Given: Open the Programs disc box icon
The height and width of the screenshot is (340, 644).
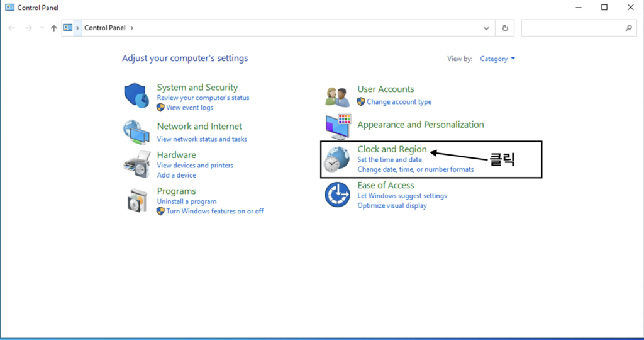Looking at the screenshot, I should (136, 200).
